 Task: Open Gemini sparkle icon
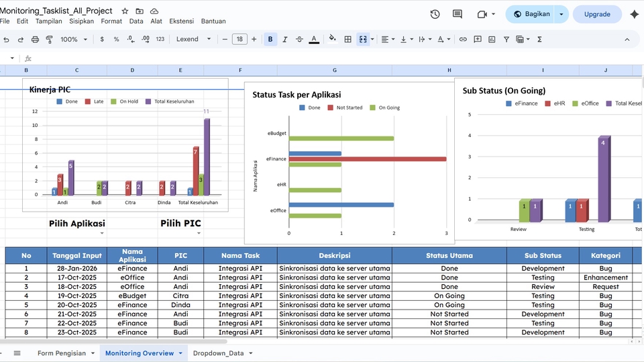pos(634,14)
